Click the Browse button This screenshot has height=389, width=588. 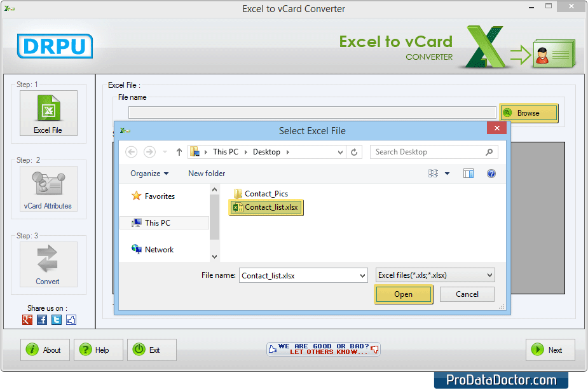tap(529, 113)
